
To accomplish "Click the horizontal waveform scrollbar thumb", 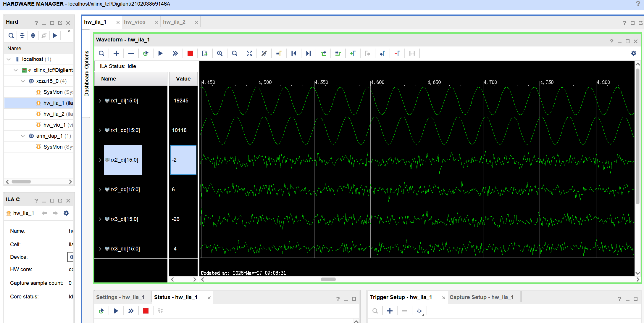I will tap(328, 279).
